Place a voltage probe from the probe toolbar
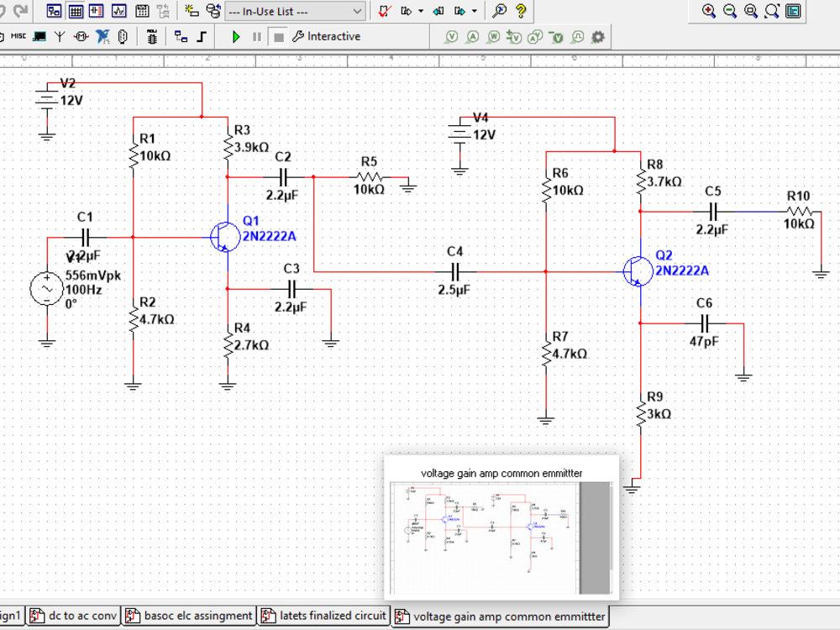 [x=451, y=36]
